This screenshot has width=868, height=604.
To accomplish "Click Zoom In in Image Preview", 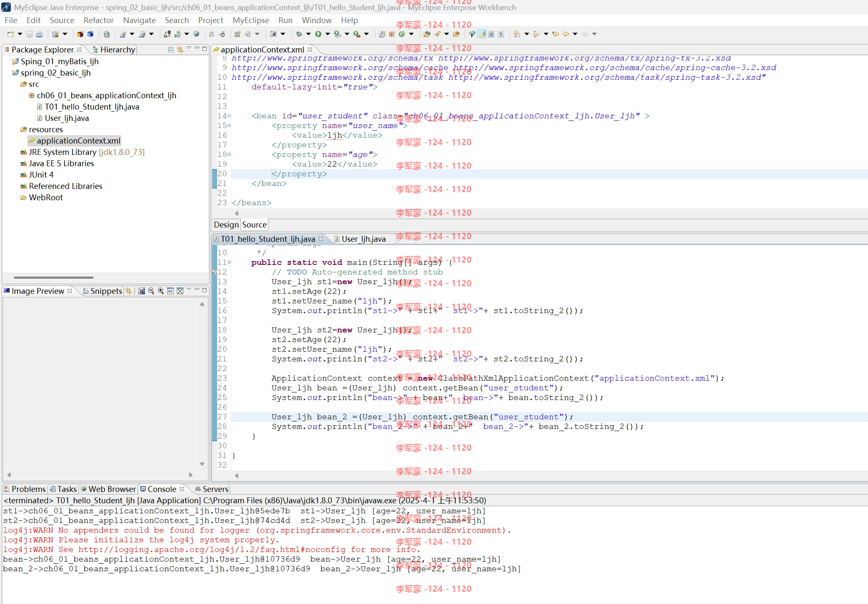I will [161, 291].
